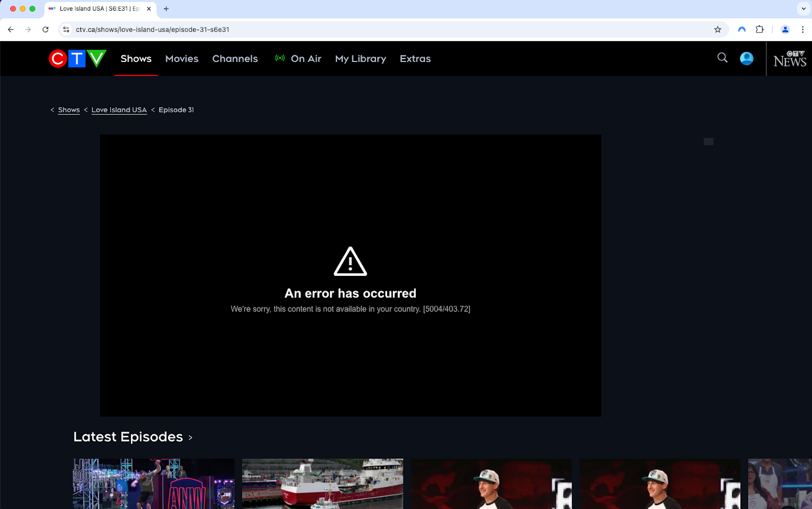
Task: Open the Ninja Warrior episode thumbnail
Action: point(154,484)
